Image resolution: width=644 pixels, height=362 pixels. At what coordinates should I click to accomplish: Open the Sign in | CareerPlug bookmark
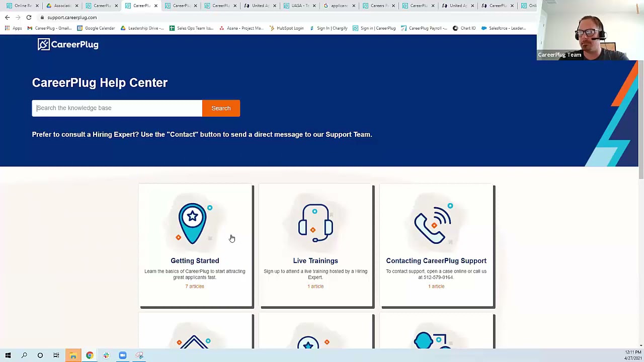coord(374,28)
